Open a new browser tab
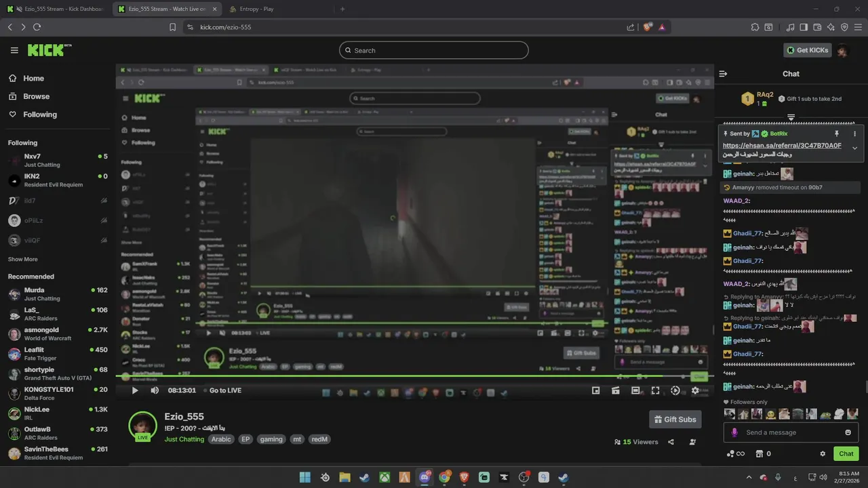 pos(342,9)
